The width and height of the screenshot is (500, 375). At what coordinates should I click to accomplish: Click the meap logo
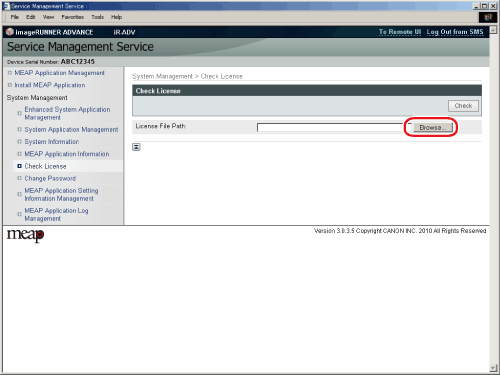(x=25, y=235)
